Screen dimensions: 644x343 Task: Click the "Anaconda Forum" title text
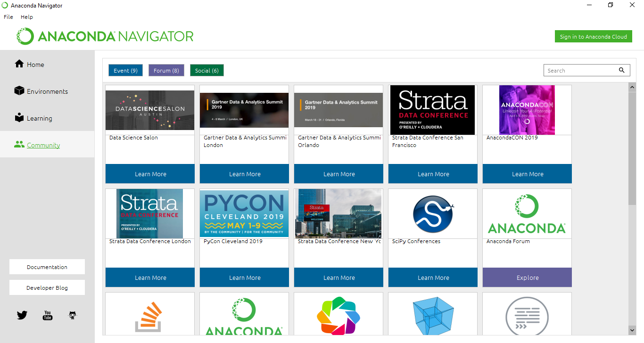click(x=508, y=241)
